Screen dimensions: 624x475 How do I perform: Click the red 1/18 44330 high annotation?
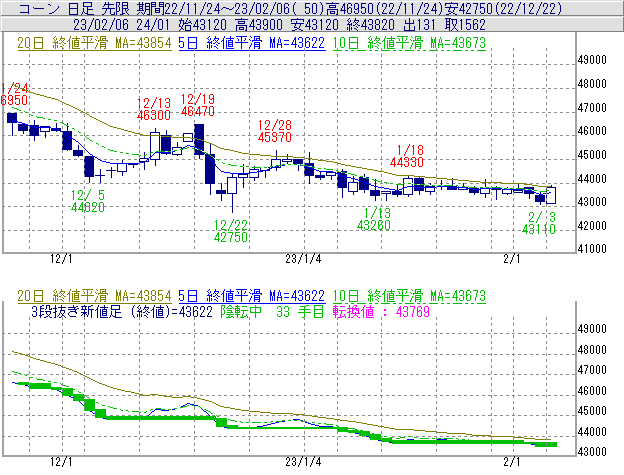point(407,156)
